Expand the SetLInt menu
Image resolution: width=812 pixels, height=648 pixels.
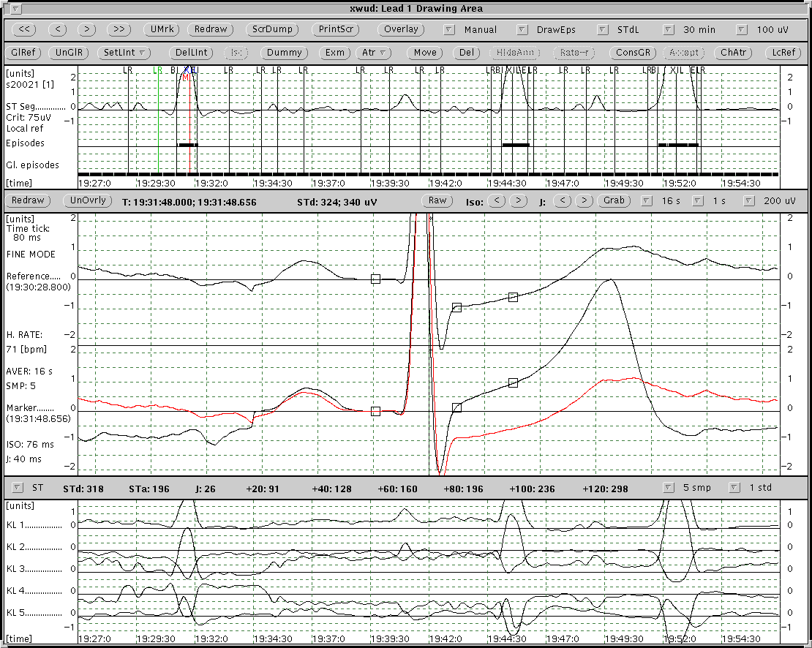click(x=127, y=53)
